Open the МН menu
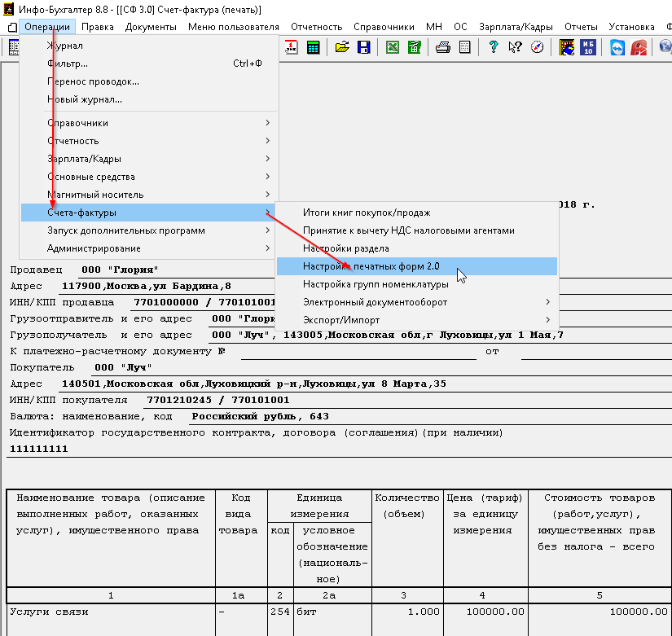Viewport: 672px width, 636px height. (x=434, y=27)
